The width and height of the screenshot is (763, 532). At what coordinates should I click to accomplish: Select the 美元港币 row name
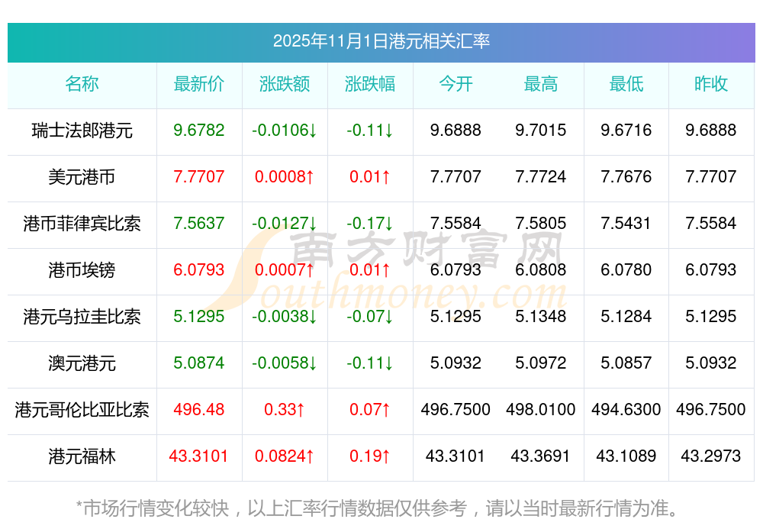[x=82, y=176]
